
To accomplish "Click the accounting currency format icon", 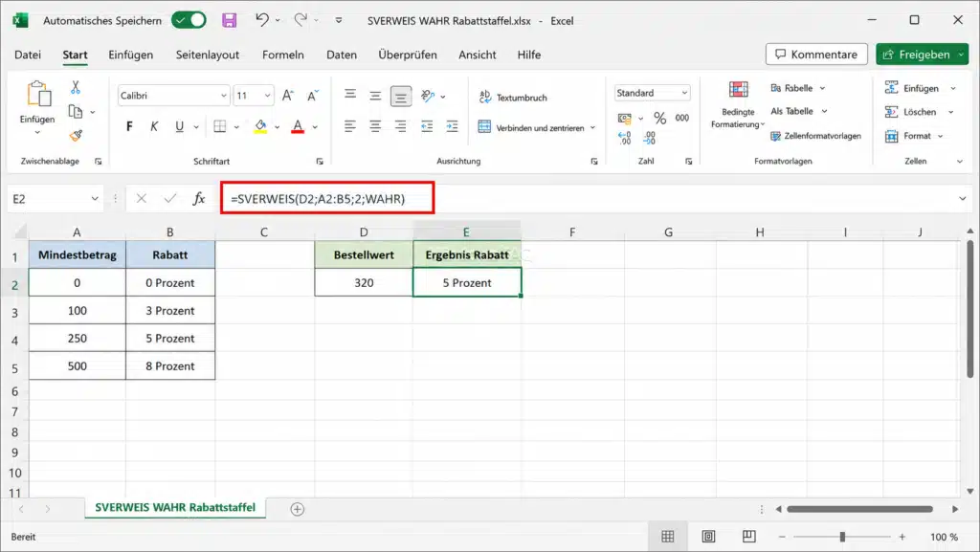I will point(624,118).
